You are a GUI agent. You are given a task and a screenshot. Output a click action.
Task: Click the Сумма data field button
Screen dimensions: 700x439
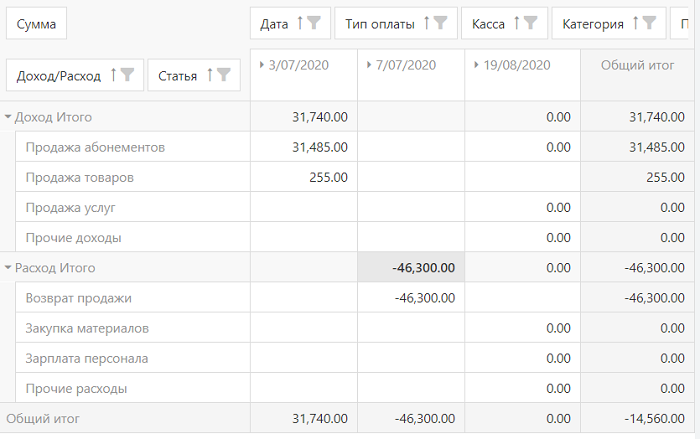36,24
